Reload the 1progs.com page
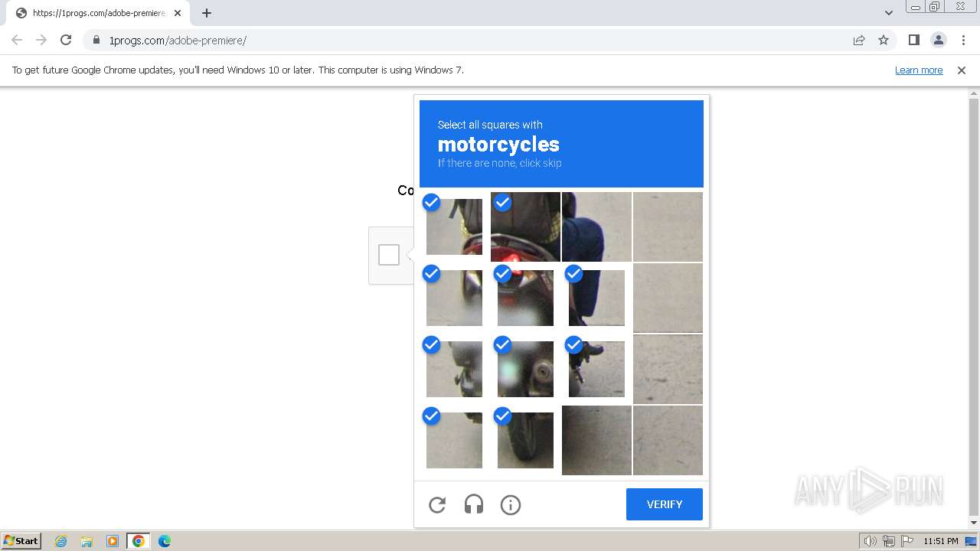The width and height of the screenshot is (980, 551). (66, 40)
